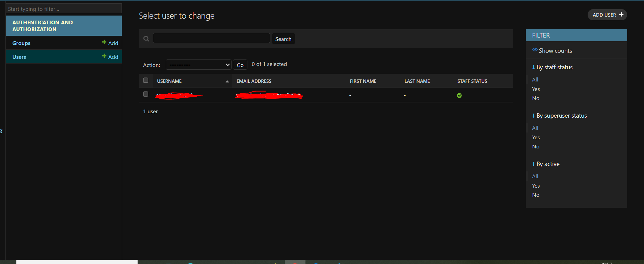Filter by superuser status Yes

pos(536,138)
